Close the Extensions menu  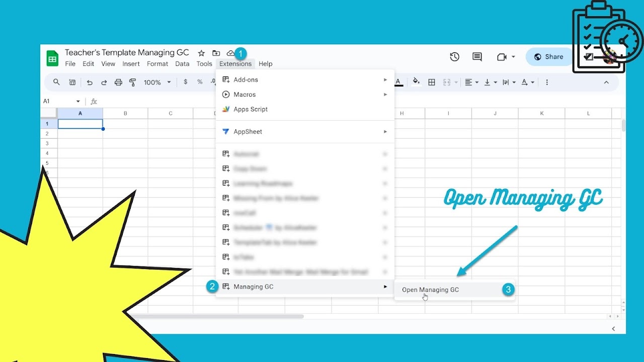[235, 64]
